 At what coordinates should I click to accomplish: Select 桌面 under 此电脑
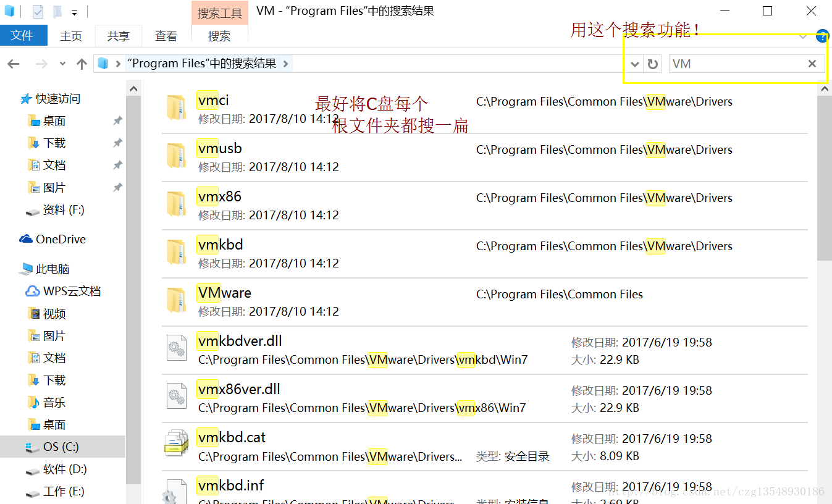(54, 425)
